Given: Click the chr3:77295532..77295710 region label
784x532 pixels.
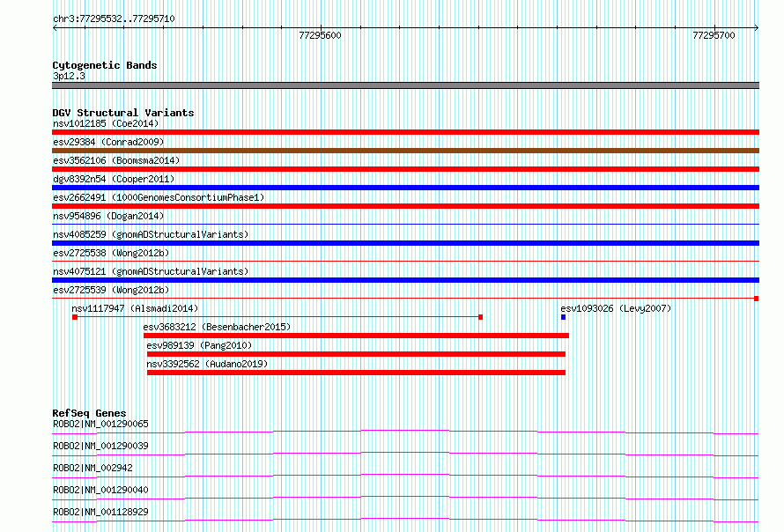Looking at the screenshot, I should coord(114,19).
